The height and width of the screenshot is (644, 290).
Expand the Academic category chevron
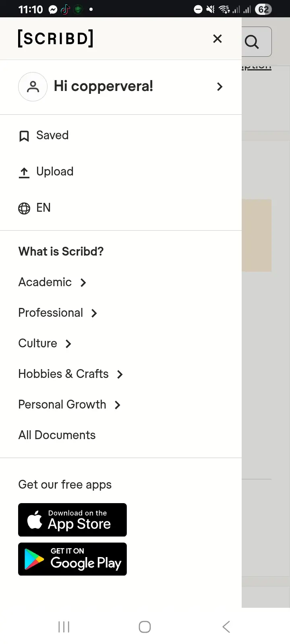click(x=83, y=283)
